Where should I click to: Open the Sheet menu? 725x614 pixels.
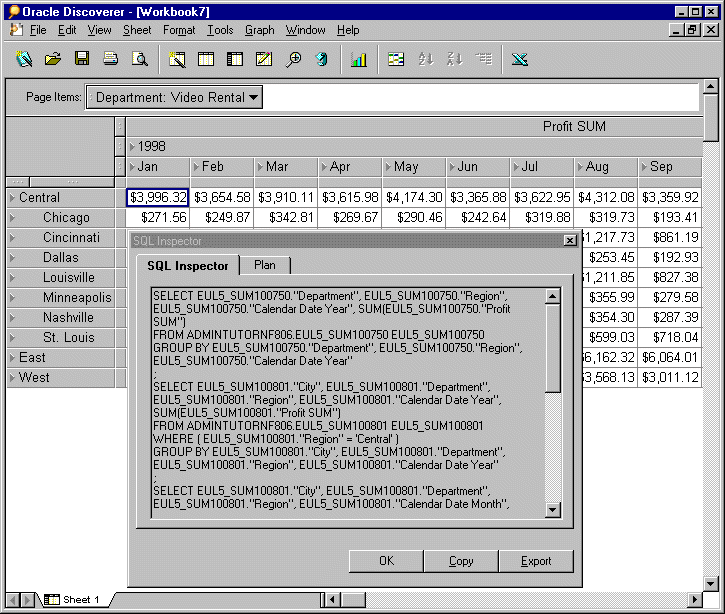click(137, 30)
